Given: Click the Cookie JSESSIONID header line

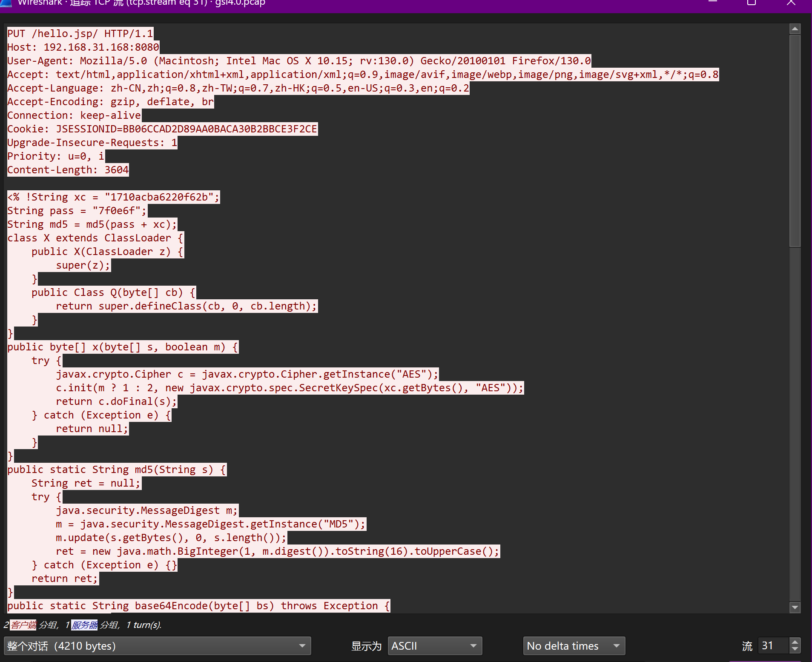Looking at the screenshot, I should tap(162, 129).
